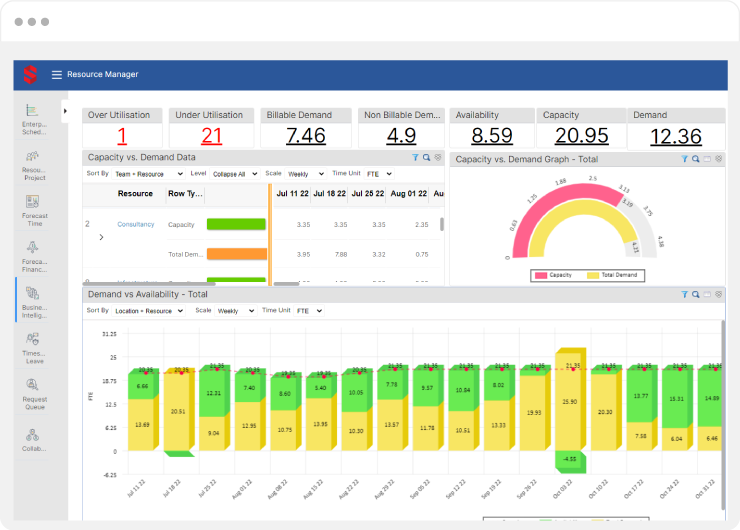Click the Jul 11 22 column header

(292, 194)
